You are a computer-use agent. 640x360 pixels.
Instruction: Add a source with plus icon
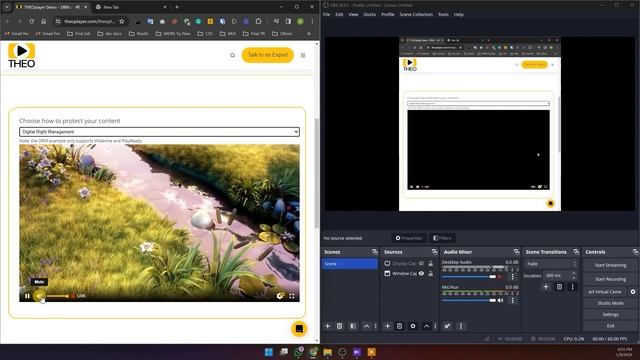[387, 326]
